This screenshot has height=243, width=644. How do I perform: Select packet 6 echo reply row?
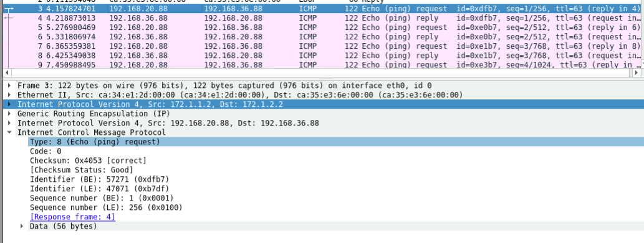322,37
